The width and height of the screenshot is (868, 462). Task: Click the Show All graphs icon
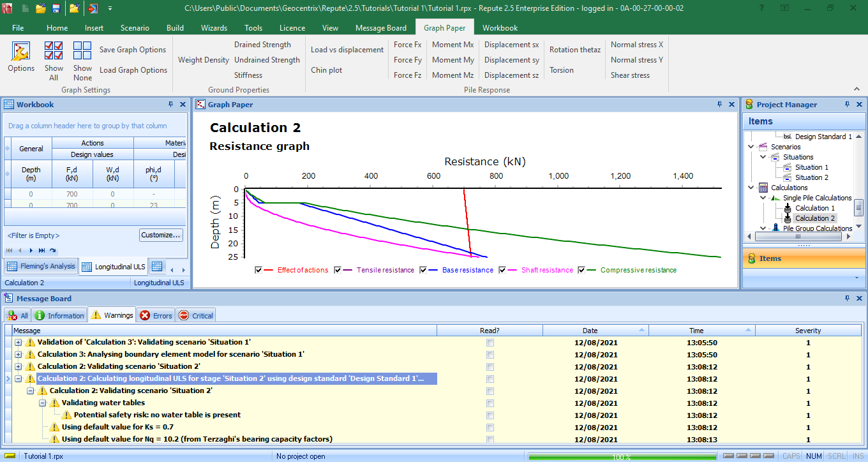(x=54, y=52)
